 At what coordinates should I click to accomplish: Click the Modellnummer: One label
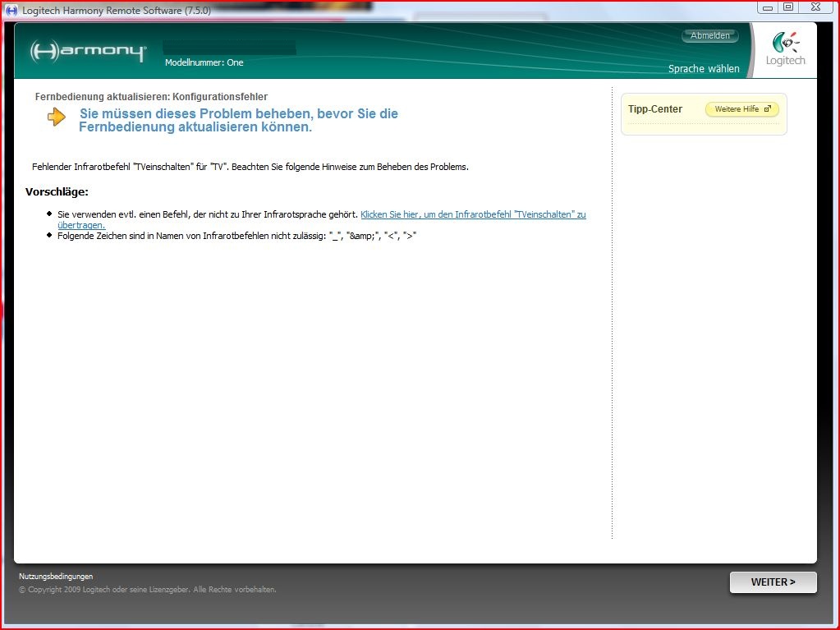(204, 62)
